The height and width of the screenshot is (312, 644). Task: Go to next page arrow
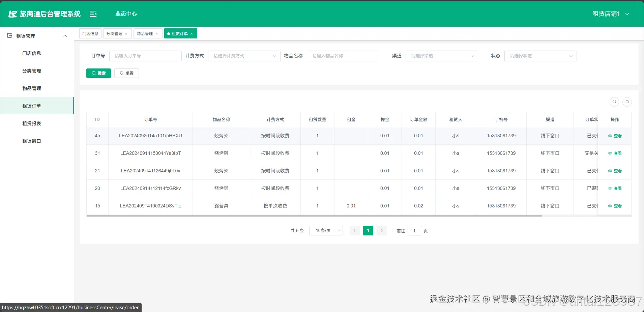point(381,231)
